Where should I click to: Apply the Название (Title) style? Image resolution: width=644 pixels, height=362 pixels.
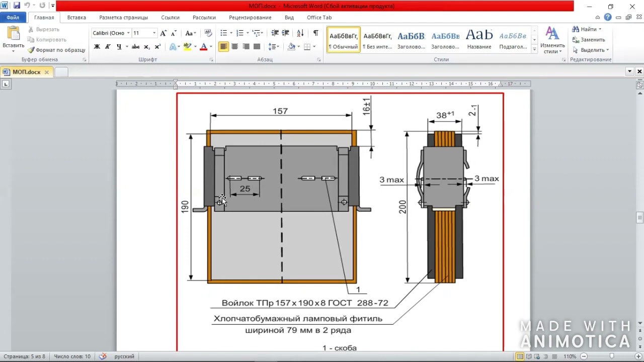tap(479, 40)
